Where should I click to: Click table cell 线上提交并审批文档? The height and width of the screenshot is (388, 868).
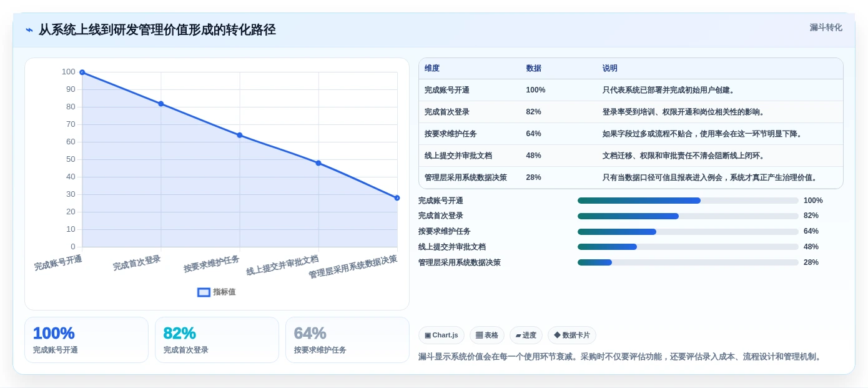coord(458,156)
